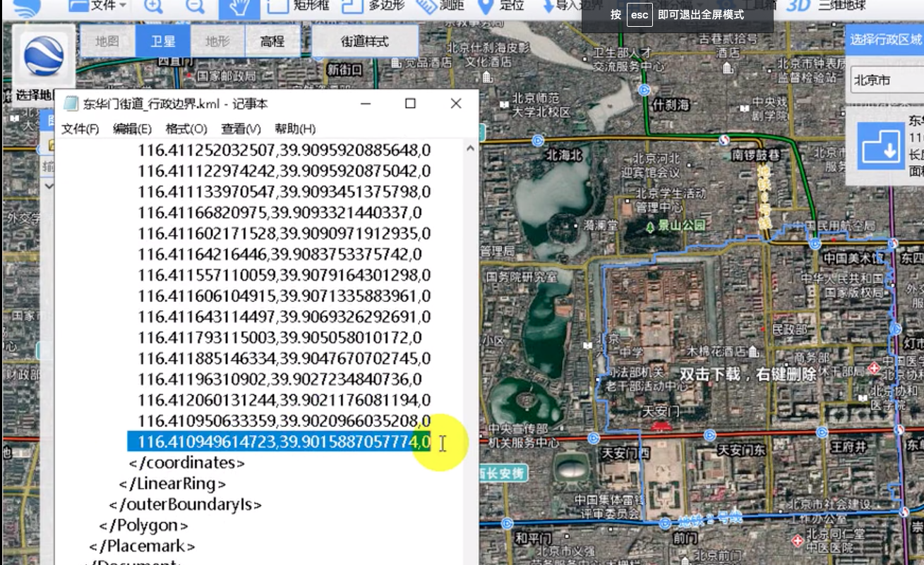Select the 测距 measuring tool

[440, 6]
